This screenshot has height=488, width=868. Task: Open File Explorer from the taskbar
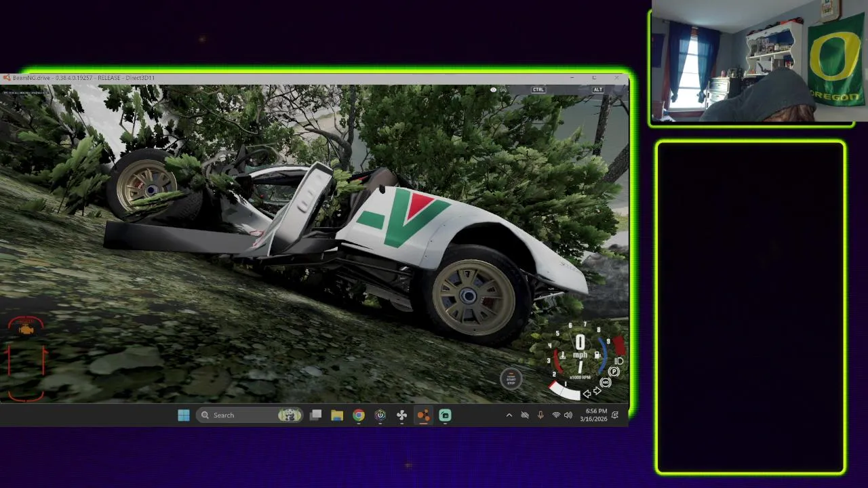pyautogui.click(x=337, y=415)
